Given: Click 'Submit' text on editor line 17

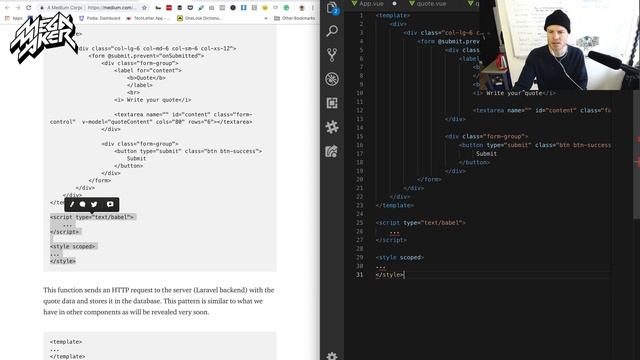Looking at the screenshot, I should [486, 154].
